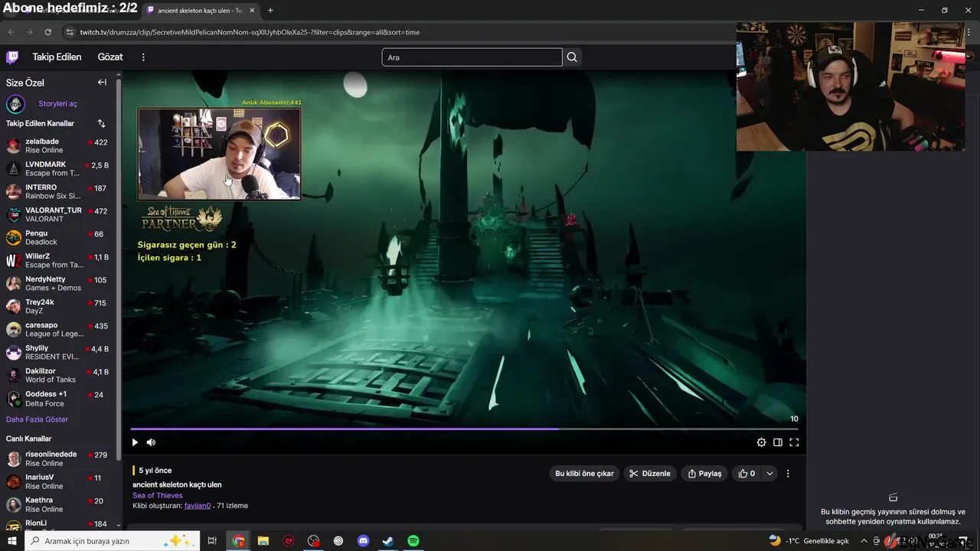Open LVNDMARK channel in sidebar
Screen dimensions: 980x551
coord(58,168)
